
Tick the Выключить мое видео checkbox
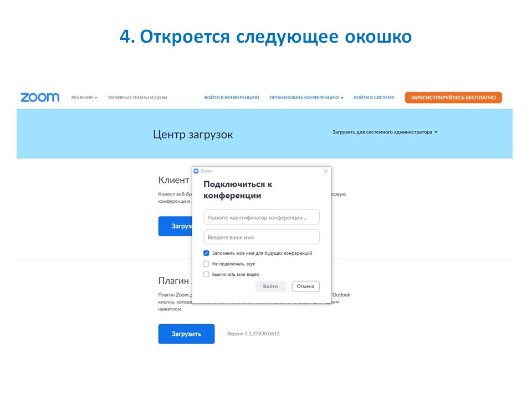206,274
